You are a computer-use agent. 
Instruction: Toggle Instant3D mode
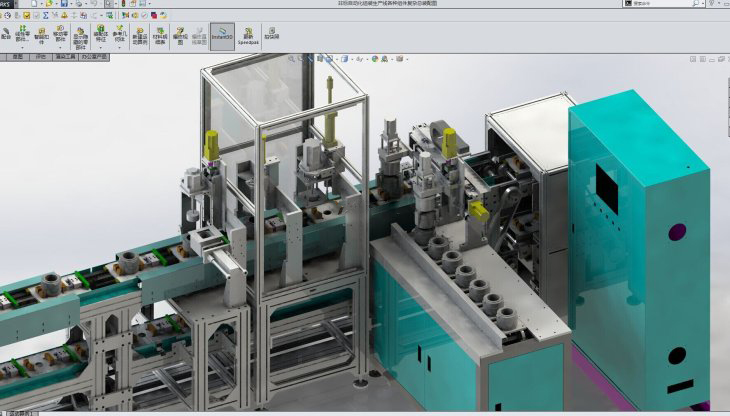click(x=223, y=35)
